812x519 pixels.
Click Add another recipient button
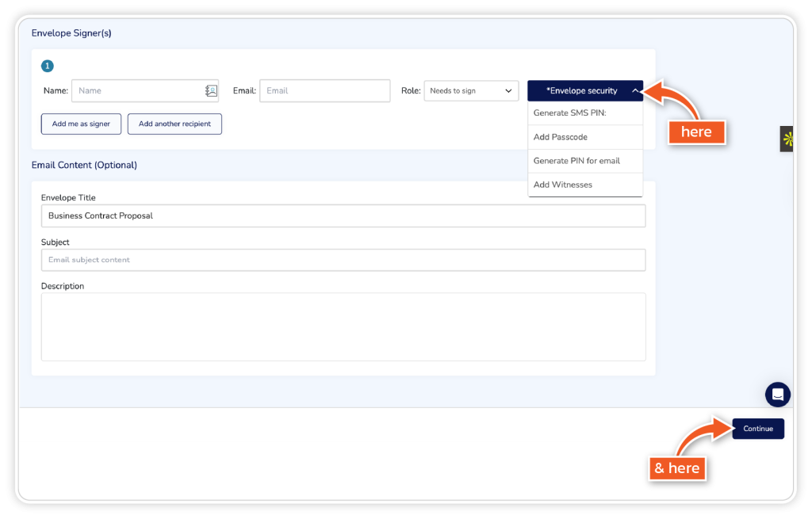coord(174,124)
